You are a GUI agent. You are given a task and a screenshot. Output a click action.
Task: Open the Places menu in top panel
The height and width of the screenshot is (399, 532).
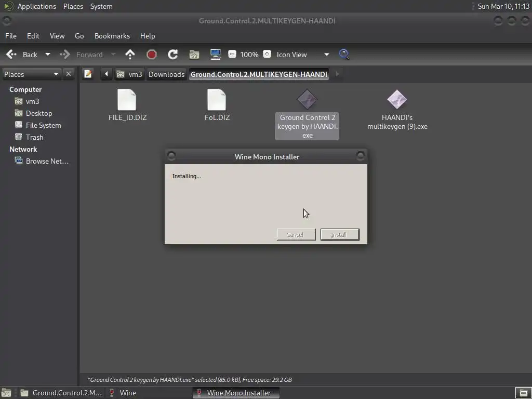click(73, 6)
